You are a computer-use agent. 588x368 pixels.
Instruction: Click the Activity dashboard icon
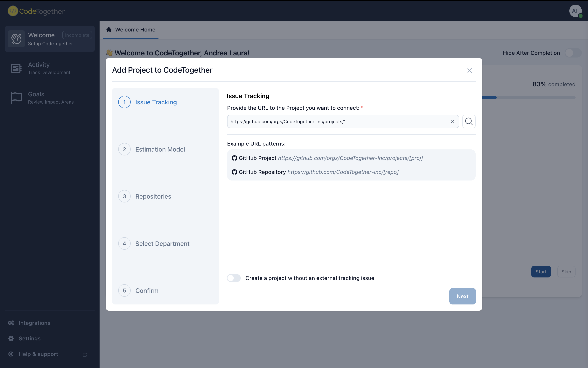click(16, 68)
